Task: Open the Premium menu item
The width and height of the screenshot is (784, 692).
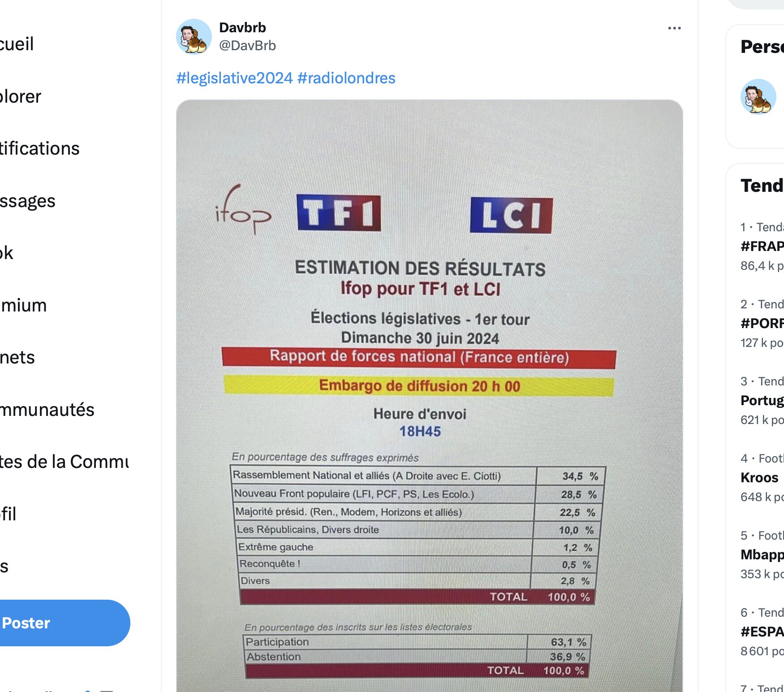Action: pyautogui.click(x=23, y=305)
